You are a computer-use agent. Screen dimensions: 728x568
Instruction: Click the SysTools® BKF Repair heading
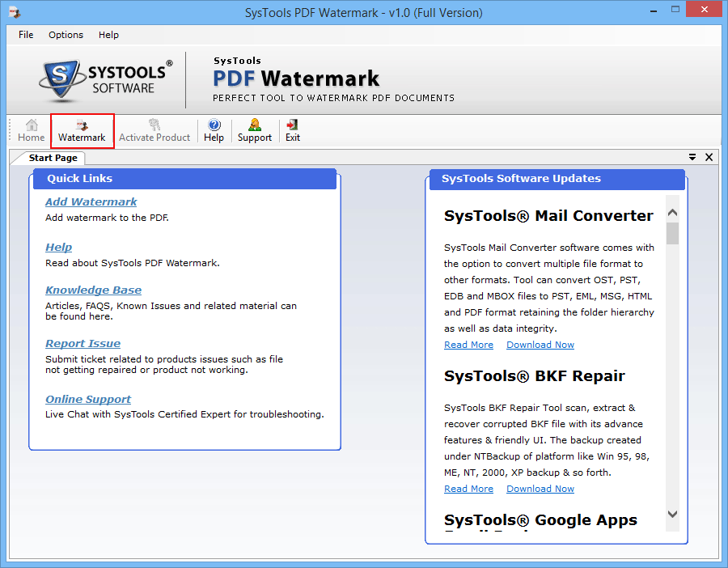tap(535, 375)
